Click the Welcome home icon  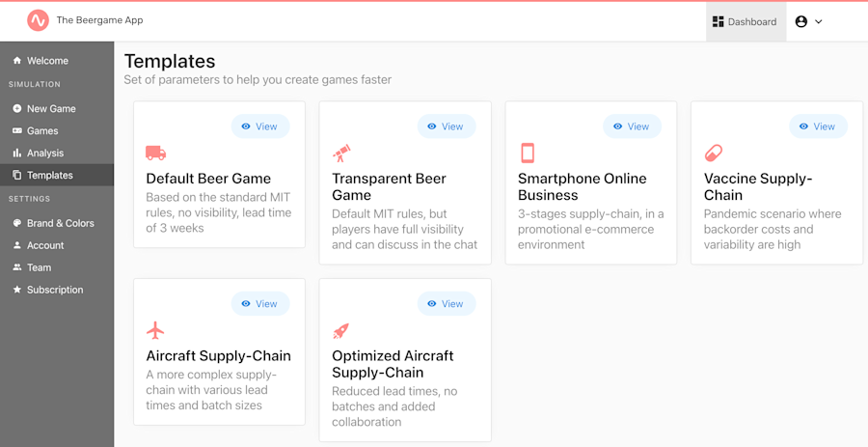pyautogui.click(x=17, y=61)
